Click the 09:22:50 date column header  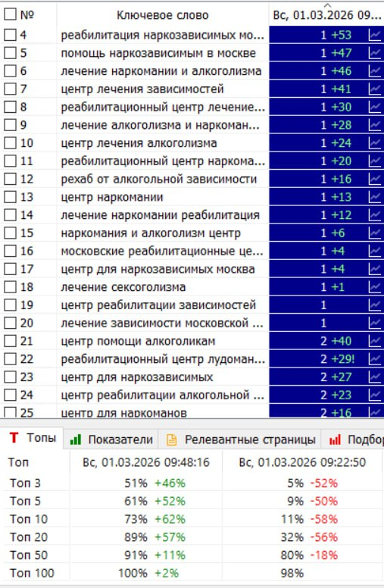302,462
